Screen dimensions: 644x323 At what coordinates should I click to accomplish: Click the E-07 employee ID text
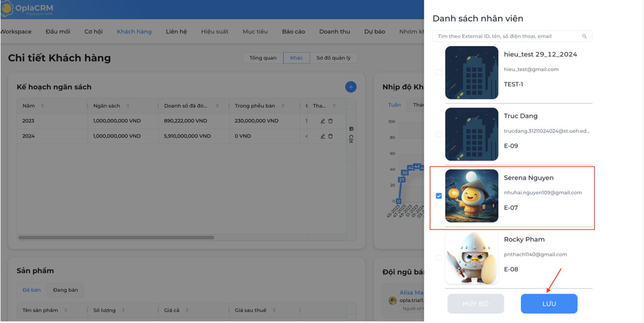(x=511, y=208)
